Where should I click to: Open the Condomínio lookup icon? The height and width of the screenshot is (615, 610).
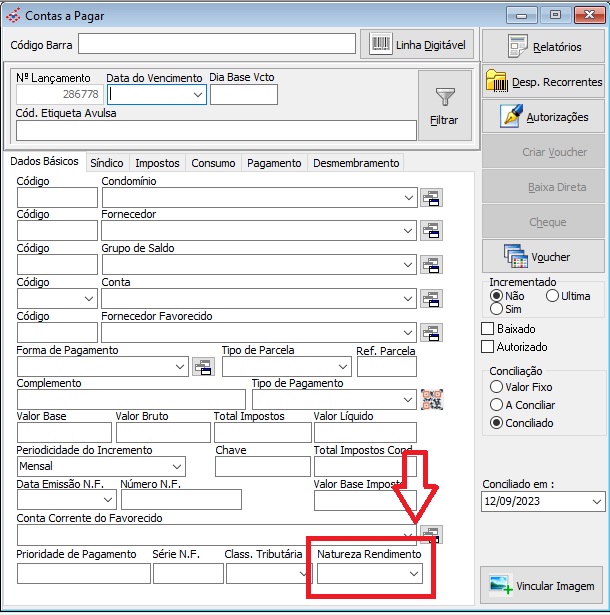click(431, 198)
